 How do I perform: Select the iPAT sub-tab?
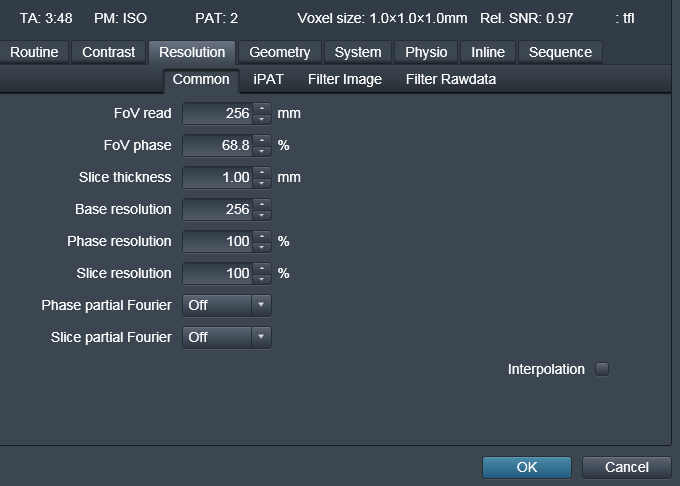(x=269, y=79)
